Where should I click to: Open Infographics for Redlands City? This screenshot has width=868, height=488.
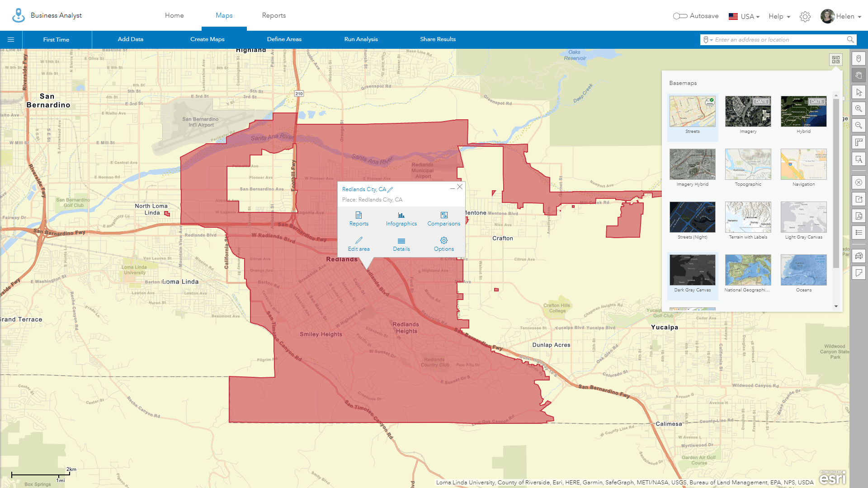pyautogui.click(x=401, y=219)
